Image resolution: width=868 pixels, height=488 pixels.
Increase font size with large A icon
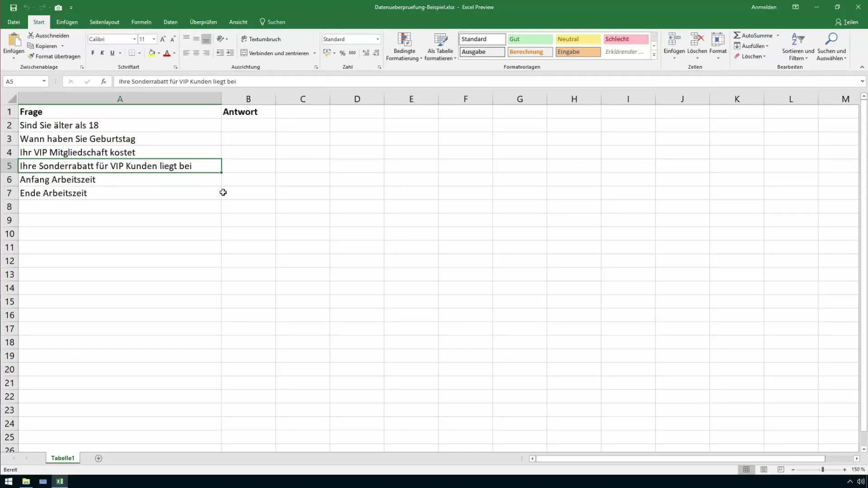click(163, 39)
